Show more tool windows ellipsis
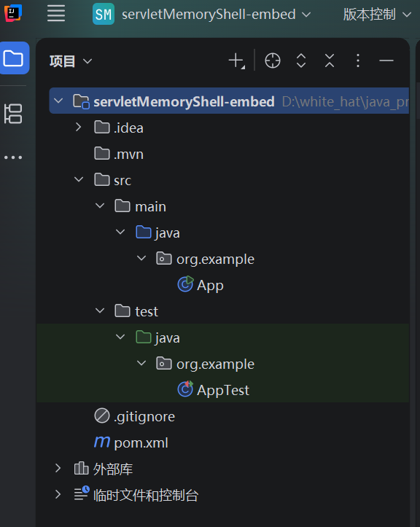Viewport: 420px width, 527px height. click(13, 157)
